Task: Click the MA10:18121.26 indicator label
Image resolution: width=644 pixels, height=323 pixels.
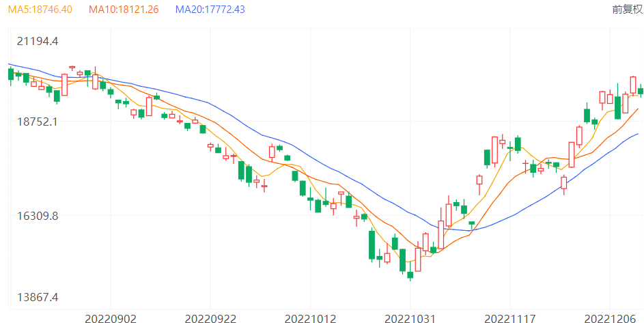Action: pos(124,10)
